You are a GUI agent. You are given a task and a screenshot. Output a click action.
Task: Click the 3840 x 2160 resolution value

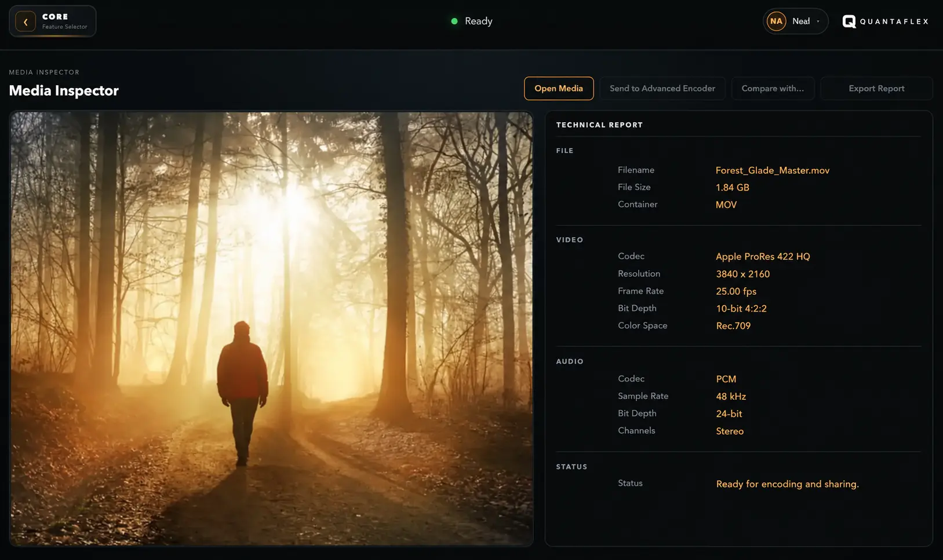pos(742,274)
